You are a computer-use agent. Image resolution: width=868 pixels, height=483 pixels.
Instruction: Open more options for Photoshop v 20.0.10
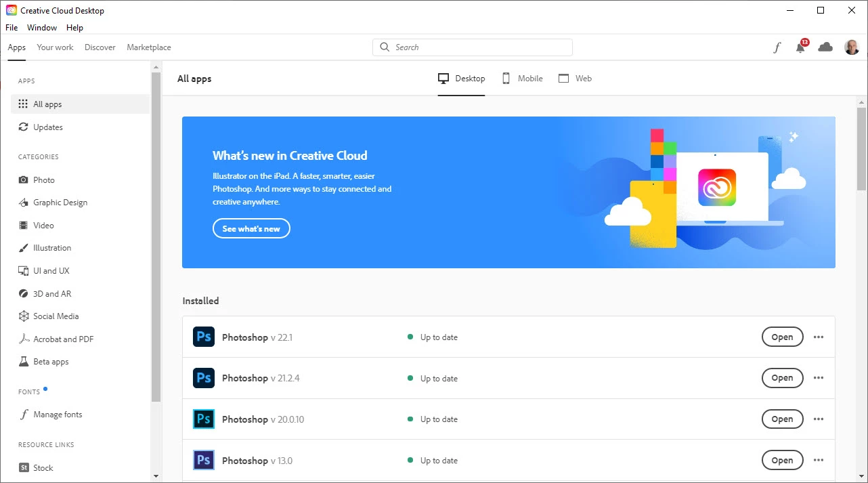819,419
